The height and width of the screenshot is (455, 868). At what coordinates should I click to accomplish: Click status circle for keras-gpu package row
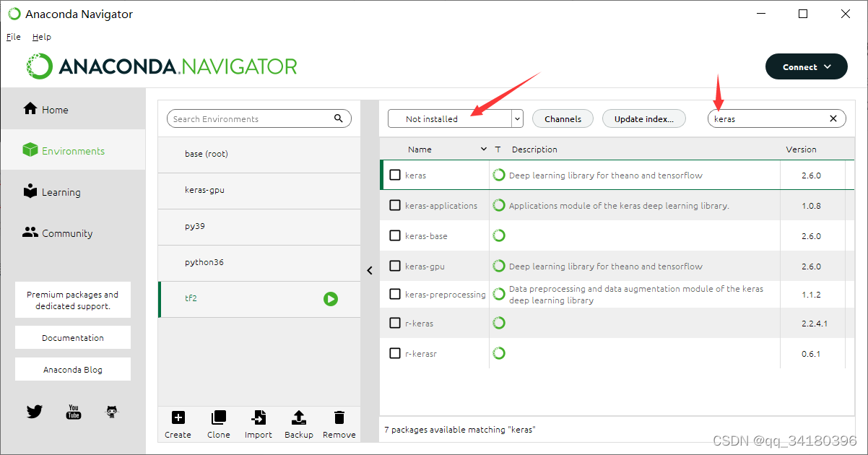click(499, 266)
